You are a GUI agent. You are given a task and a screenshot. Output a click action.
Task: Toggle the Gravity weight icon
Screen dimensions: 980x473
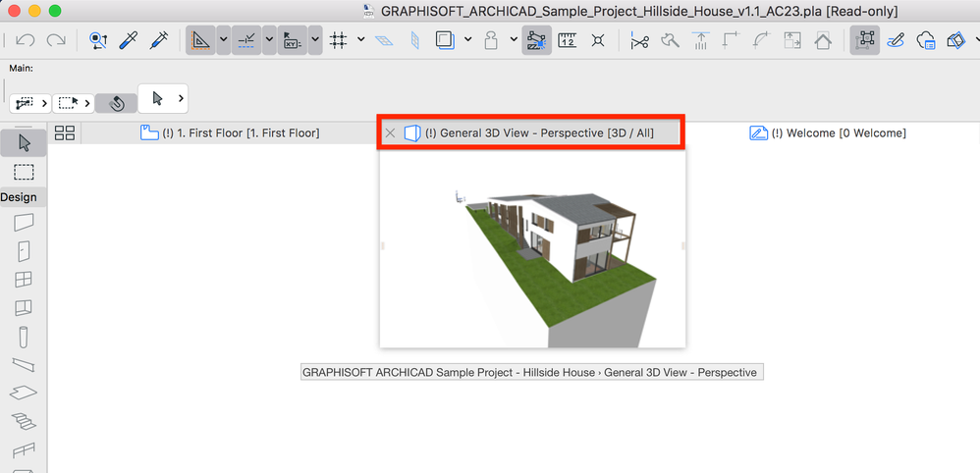(491, 40)
